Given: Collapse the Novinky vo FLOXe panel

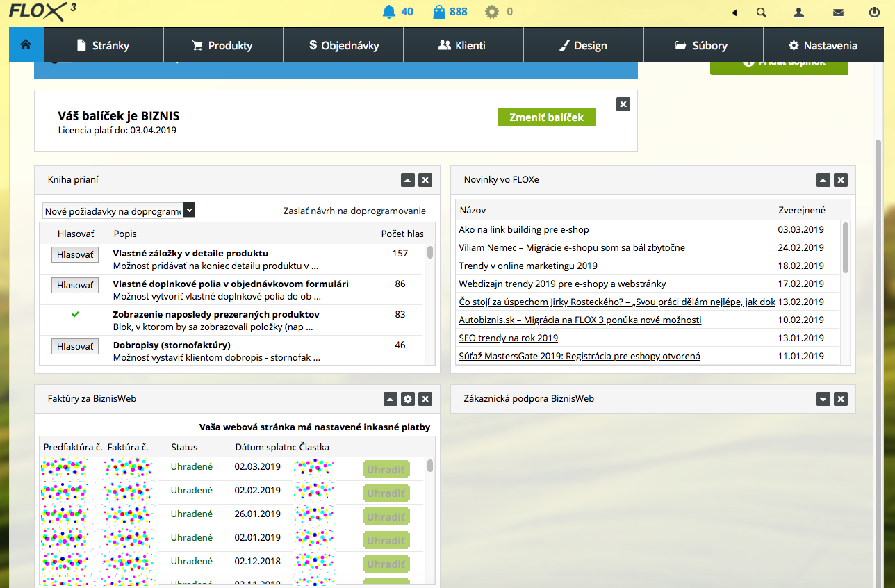Looking at the screenshot, I should click(823, 180).
